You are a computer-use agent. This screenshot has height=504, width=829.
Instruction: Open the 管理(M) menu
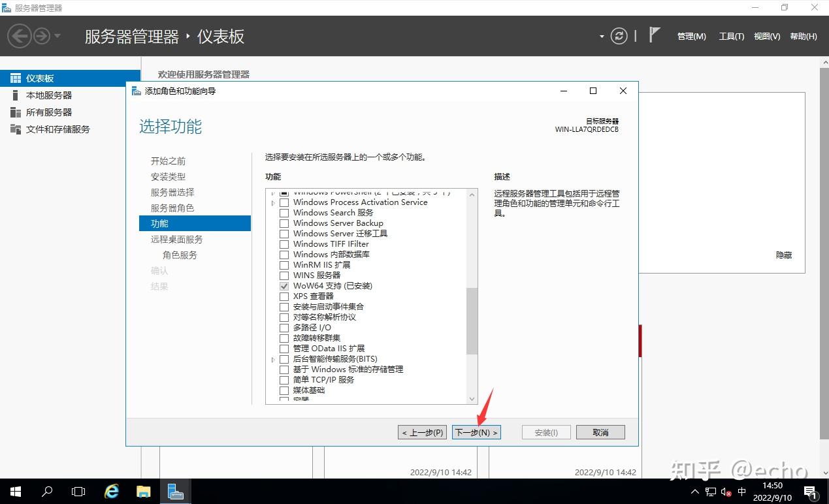click(x=691, y=37)
